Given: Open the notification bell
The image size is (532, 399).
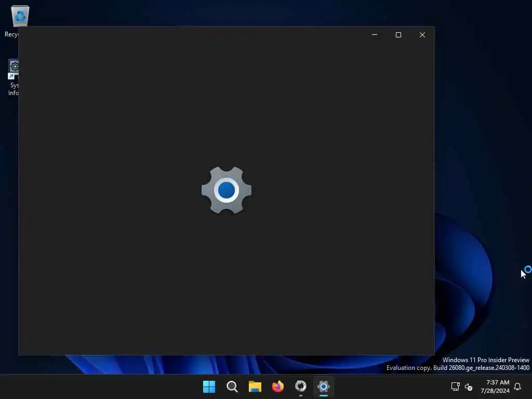Looking at the screenshot, I should 517,387.
